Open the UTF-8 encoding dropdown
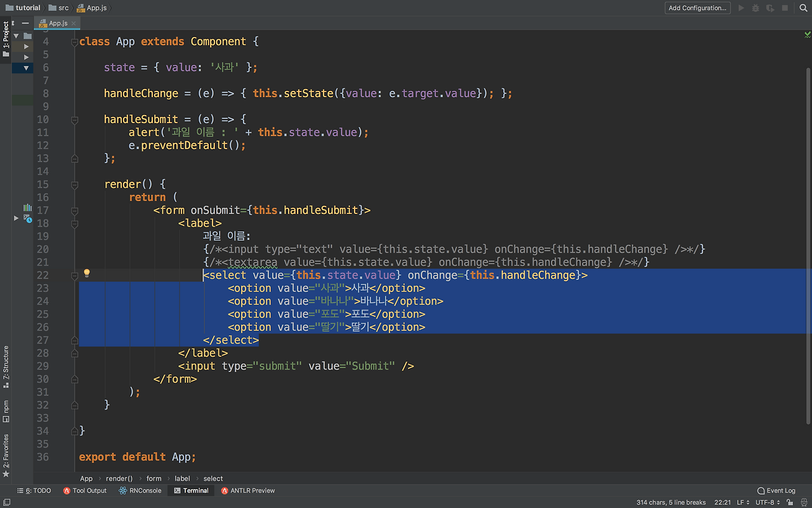The image size is (812, 508). 768,502
